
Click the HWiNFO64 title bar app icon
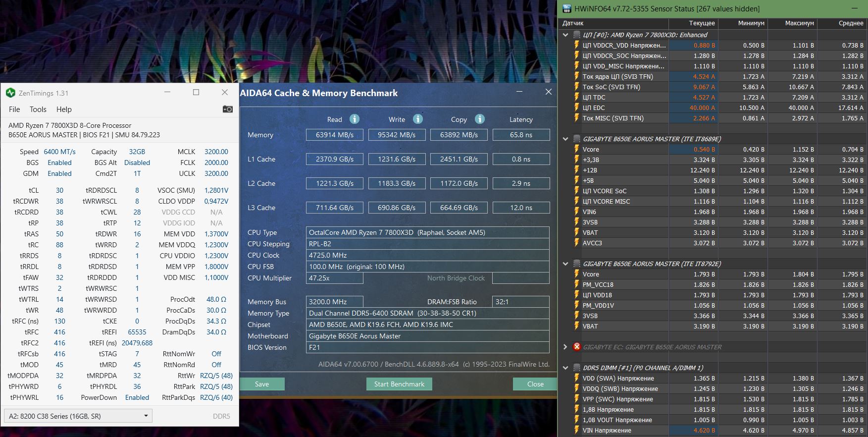[x=566, y=8]
